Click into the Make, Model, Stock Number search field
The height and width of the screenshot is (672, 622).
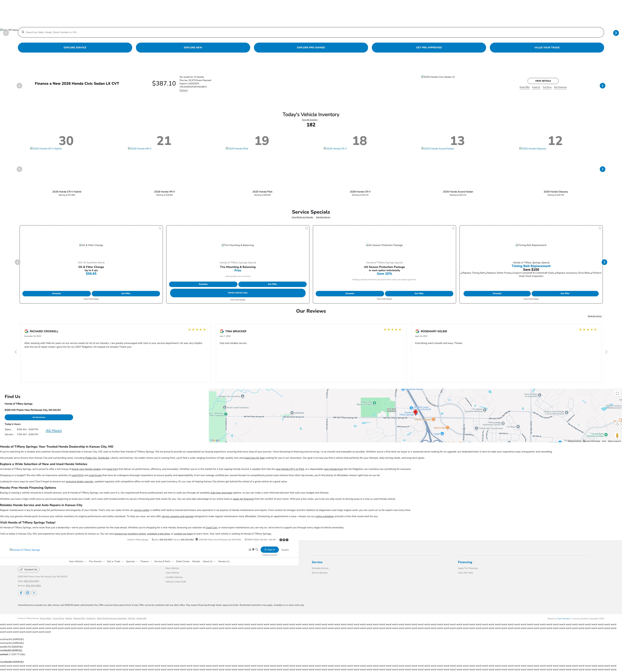click(x=311, y=32)
